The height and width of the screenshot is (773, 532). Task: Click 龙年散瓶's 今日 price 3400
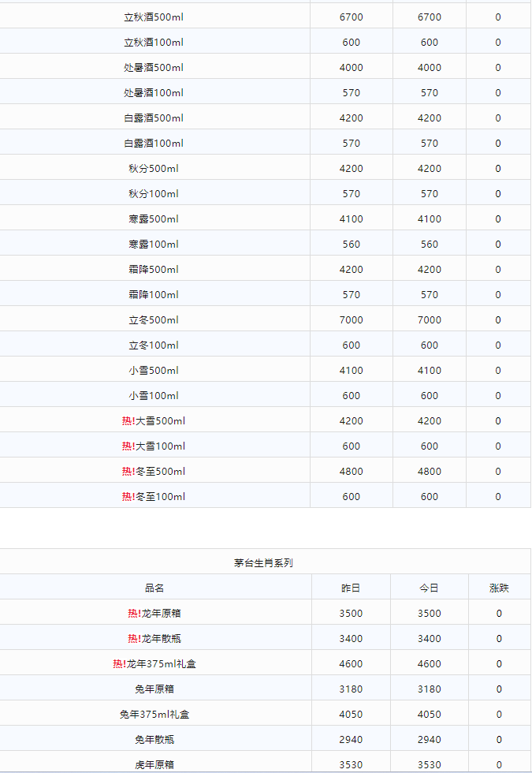coord(429,638)
